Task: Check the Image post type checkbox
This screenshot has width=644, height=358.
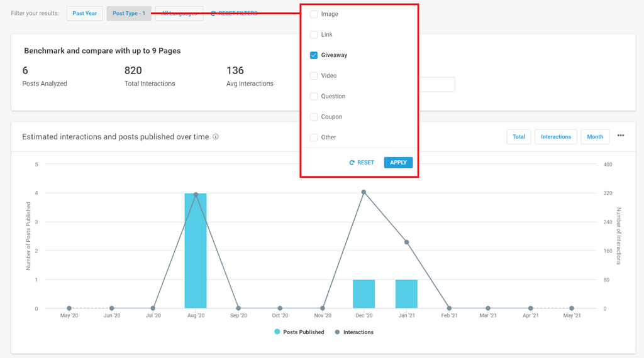Action: click(314, 14)
